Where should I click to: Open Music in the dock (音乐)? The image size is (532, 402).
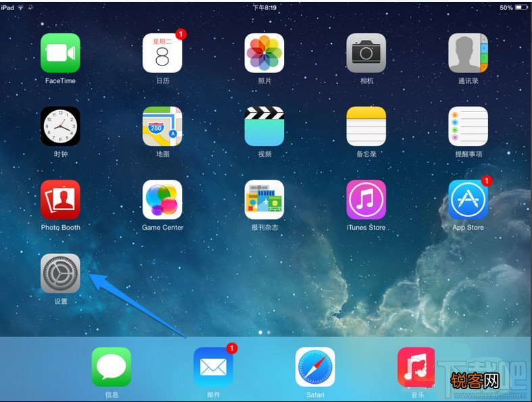[417, 367]
